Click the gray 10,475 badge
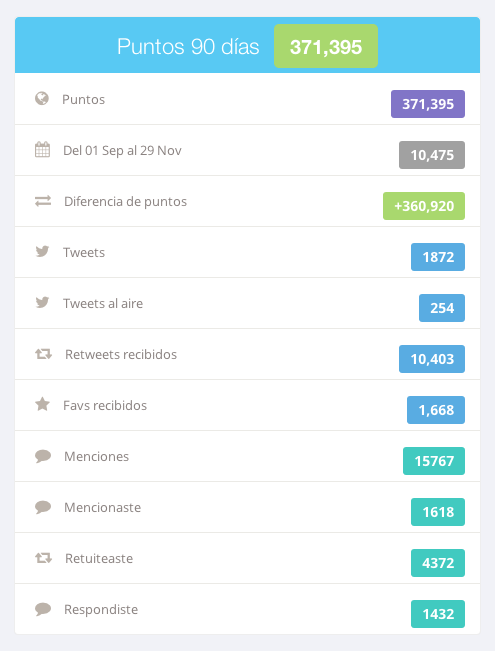 tap(432, 155)
